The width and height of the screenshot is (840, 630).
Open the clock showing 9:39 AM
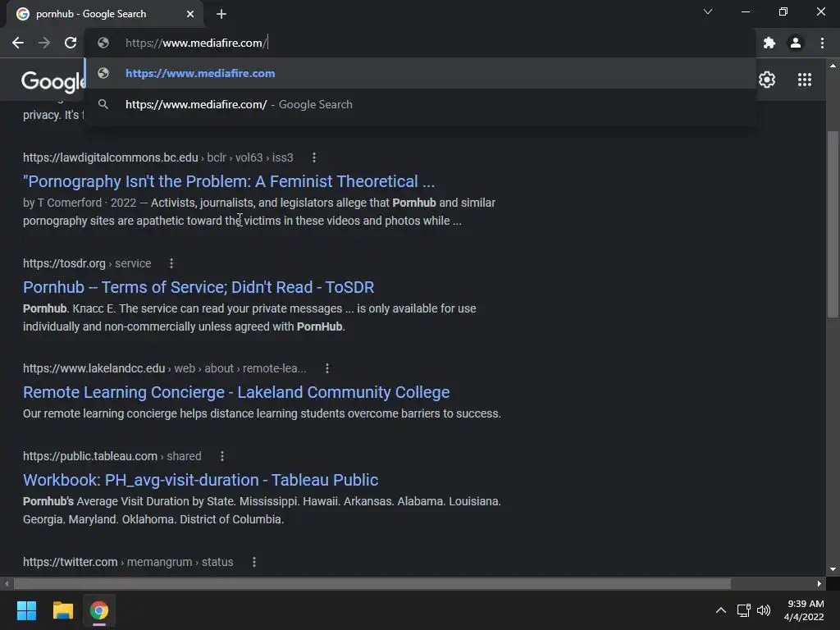pyautogui.click(x=804, y=610)
